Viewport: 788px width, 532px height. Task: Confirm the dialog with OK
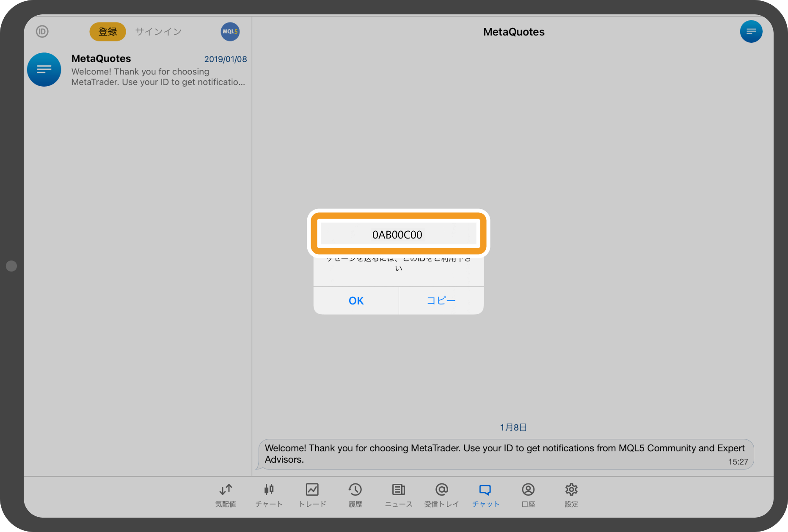356,301
